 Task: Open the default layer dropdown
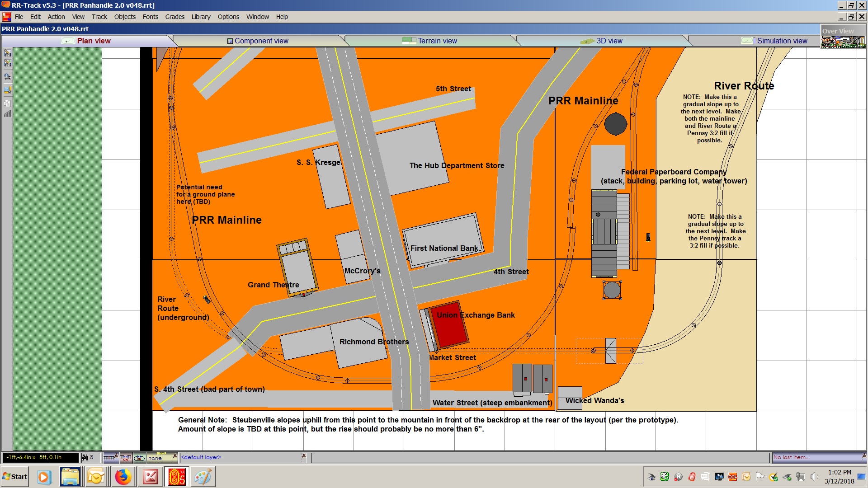point(304,457)
